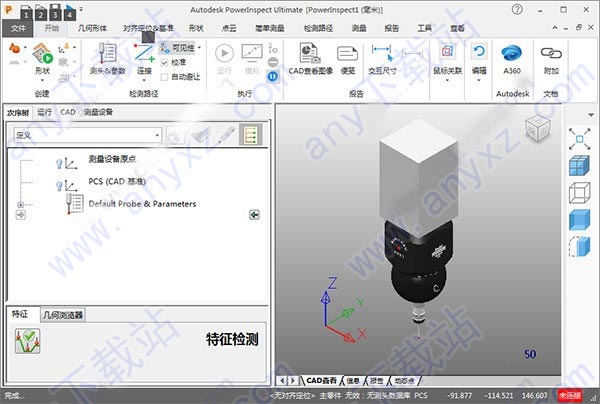Click the 便笺 note icon
Screen dimensions: 600x404
(x=347, y=53)
